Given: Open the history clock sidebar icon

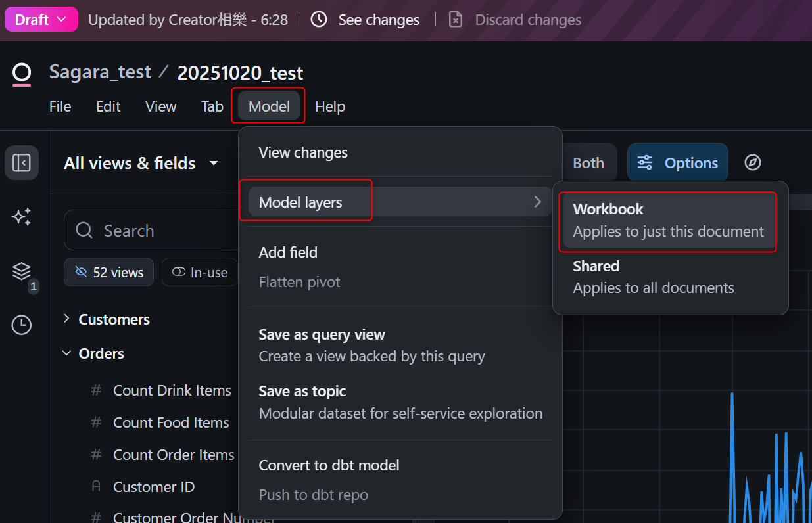Looking at the screenshot, I should [22, 325].
